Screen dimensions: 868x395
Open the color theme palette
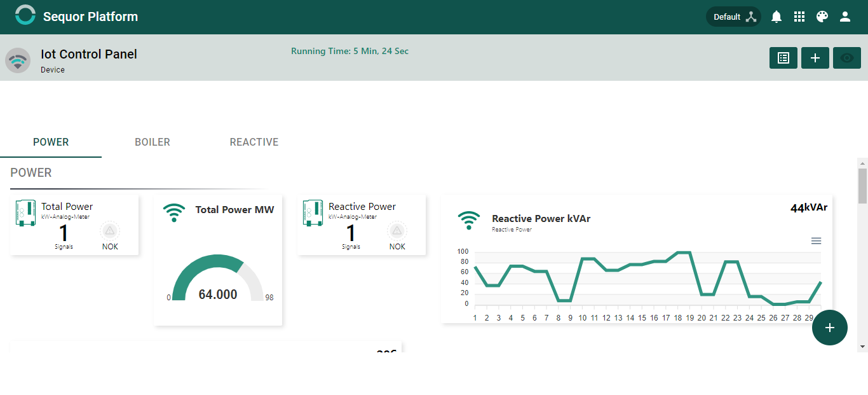click(822, 17)
